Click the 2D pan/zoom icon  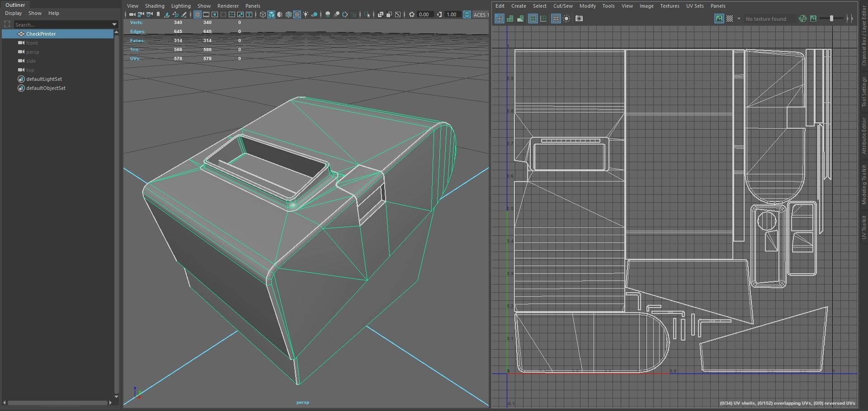(175, 14)
